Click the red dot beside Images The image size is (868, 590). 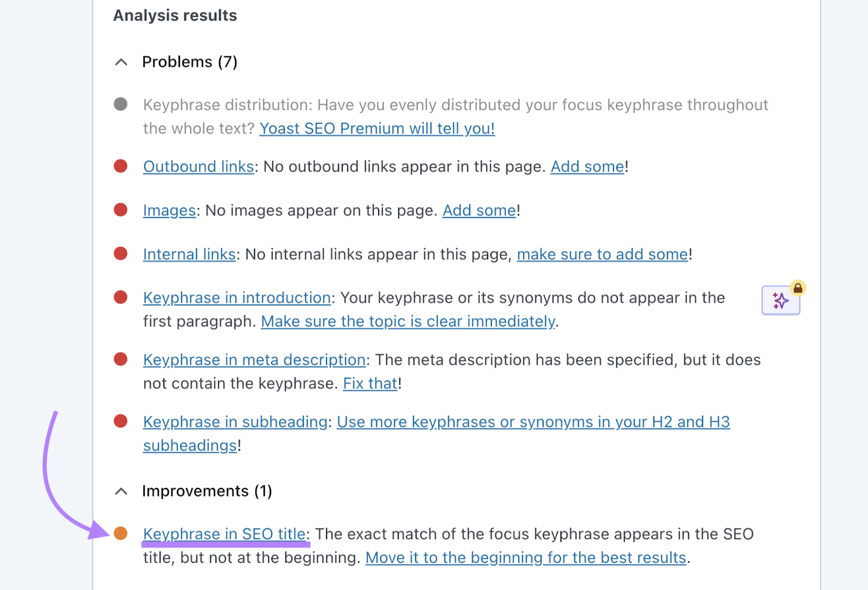120,210
